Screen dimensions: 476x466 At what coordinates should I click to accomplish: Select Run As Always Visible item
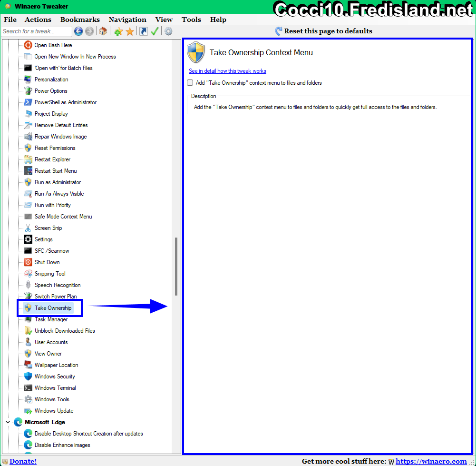[59, 194]
